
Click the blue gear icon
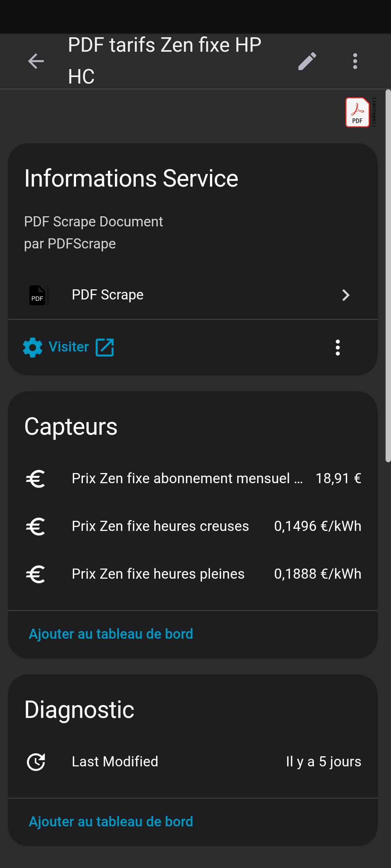33,348
